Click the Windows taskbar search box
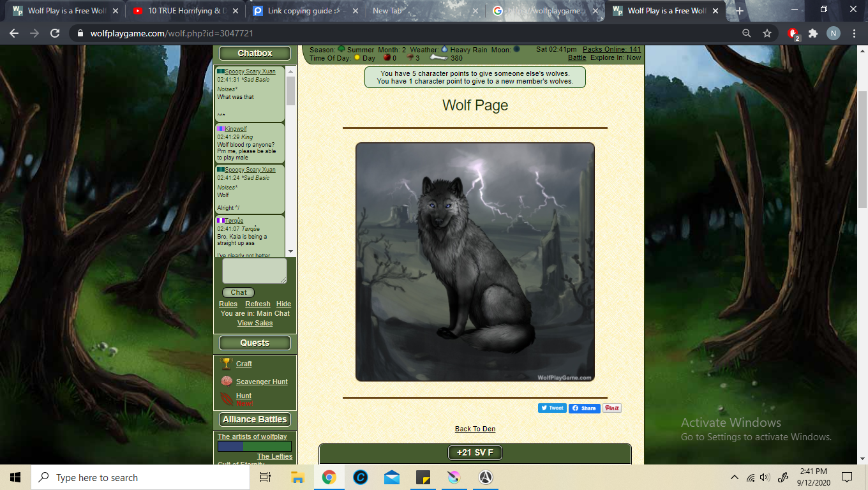Screen dimensions: 868x490 point(140,477)
